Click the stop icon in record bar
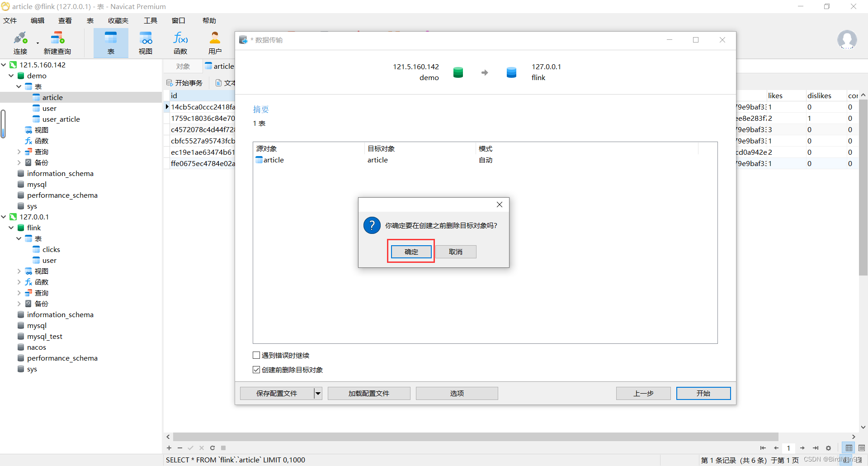868x466 pixels. point(223,448)
